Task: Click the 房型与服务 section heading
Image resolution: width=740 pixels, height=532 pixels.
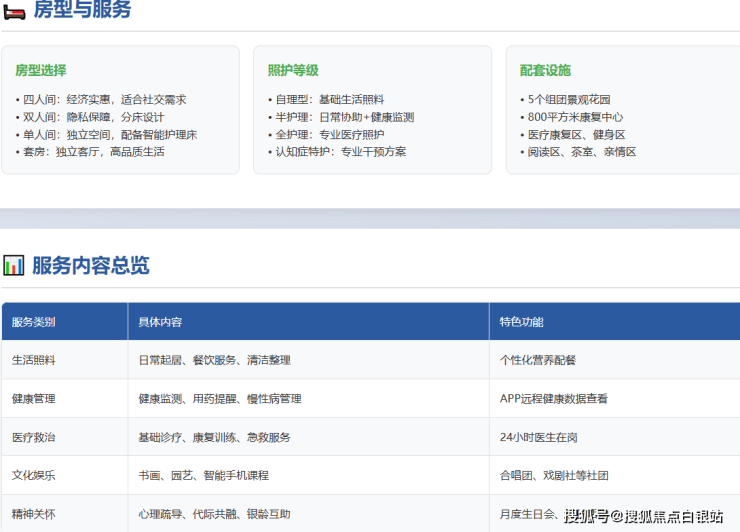Action: click(x=82, y=10)
